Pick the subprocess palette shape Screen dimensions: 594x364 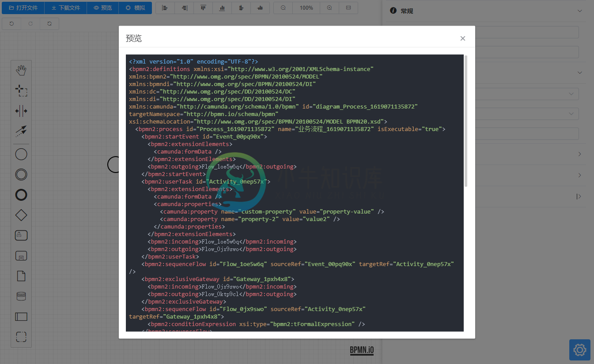(21, 255)
